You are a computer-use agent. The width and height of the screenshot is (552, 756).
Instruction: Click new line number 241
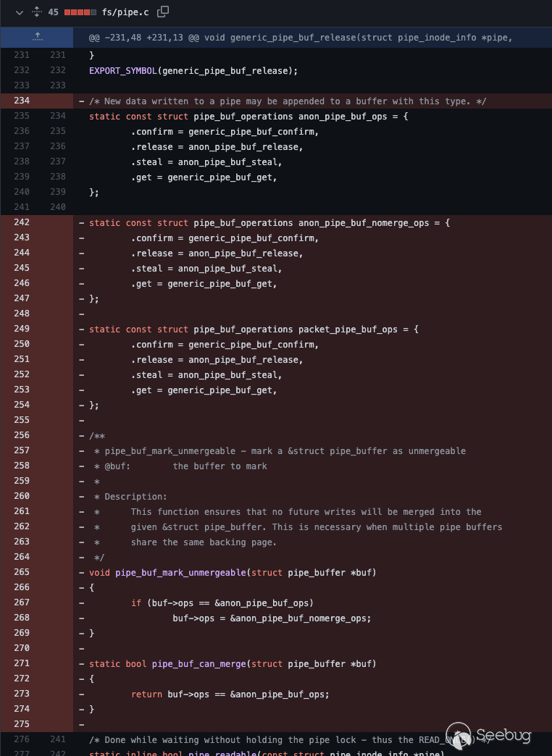pyautogui.click(x=58, y=739)
